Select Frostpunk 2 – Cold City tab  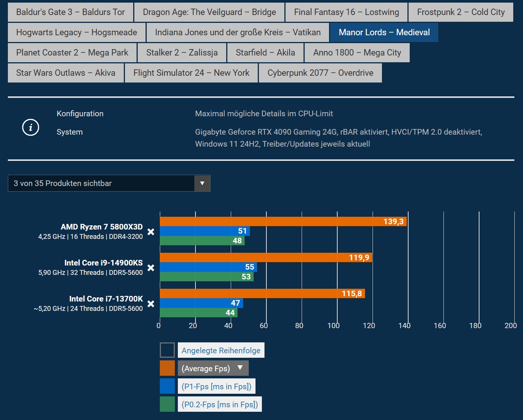(x=461, y=12)
